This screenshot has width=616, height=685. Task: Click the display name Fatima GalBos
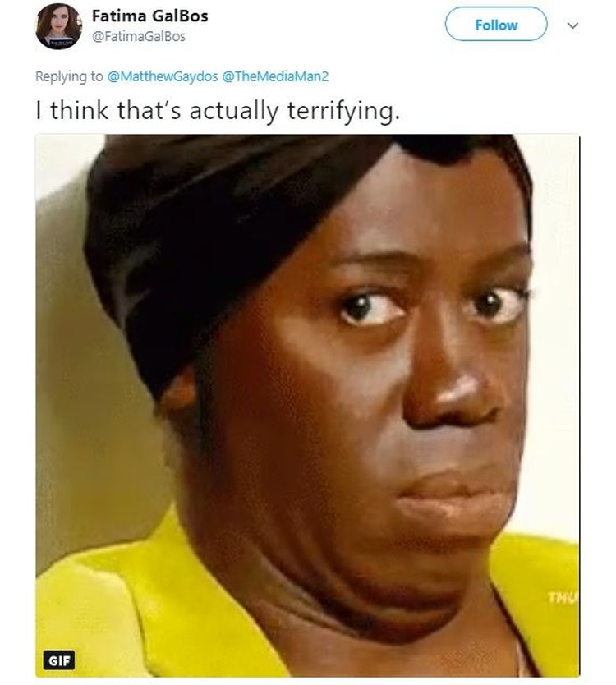click(149, 16)
